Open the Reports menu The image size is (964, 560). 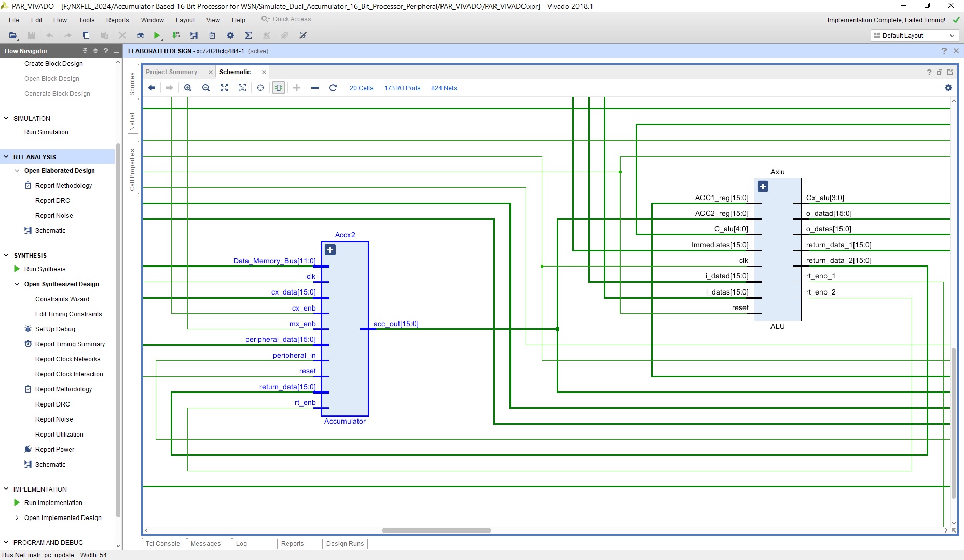tap(118, 20)
